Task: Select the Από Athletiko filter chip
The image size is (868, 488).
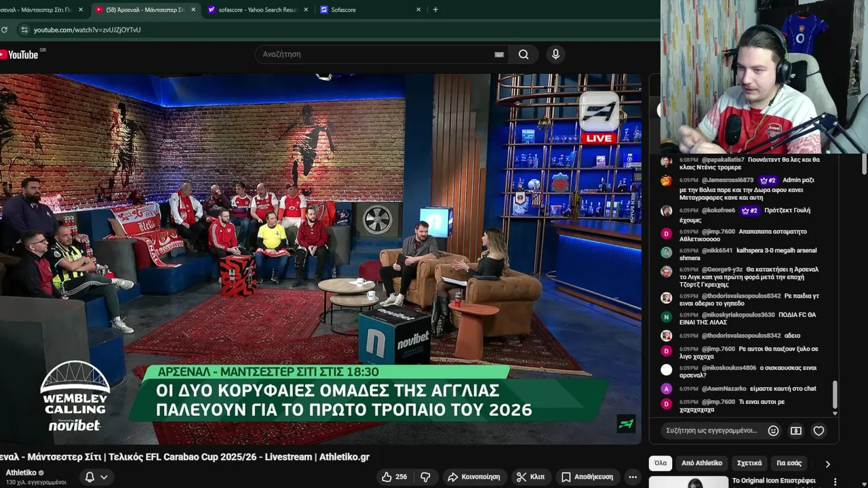Action: click(x=702, y=463)
